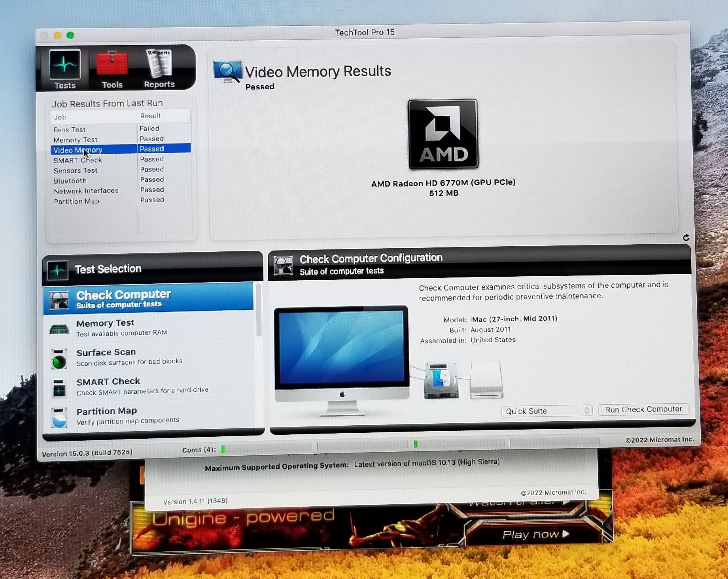Select Check Computer test suite
728x579 pixels.
tap(148, 299)
